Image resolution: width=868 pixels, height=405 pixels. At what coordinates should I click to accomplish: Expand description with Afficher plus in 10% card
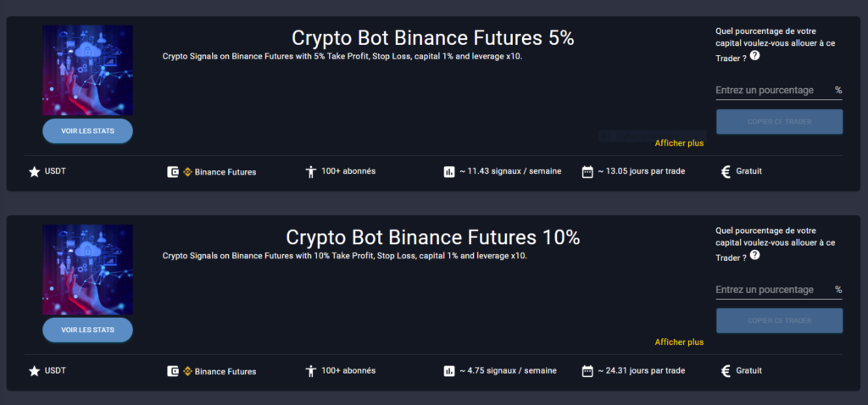[679, 342]
